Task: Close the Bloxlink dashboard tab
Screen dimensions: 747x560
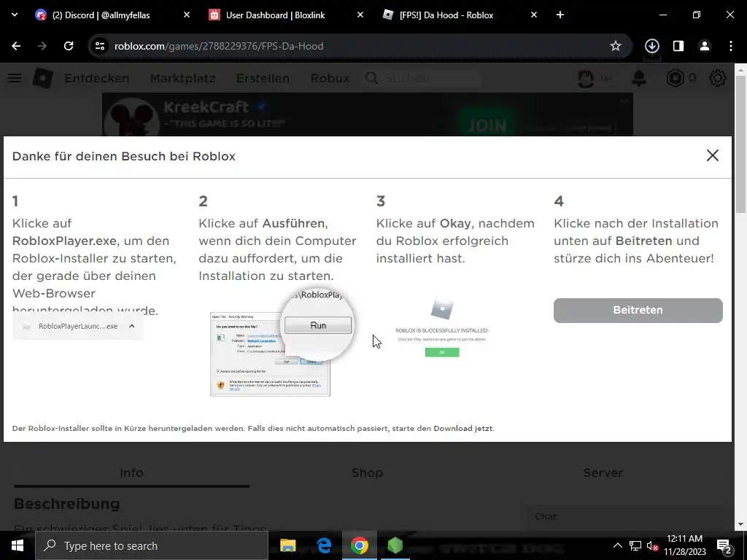Action: click(360, 15)
